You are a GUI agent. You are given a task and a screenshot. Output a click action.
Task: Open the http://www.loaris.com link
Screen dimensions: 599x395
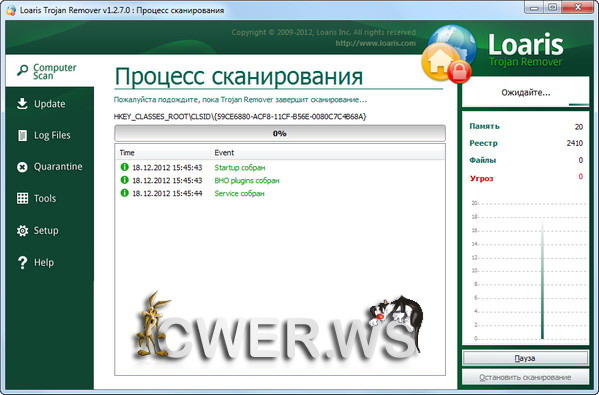click(376, 43)
